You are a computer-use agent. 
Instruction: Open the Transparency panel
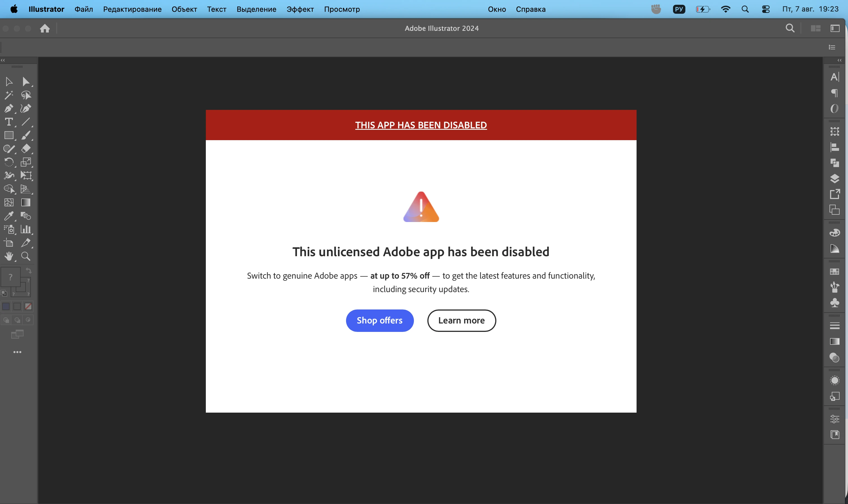coord(835,357)
